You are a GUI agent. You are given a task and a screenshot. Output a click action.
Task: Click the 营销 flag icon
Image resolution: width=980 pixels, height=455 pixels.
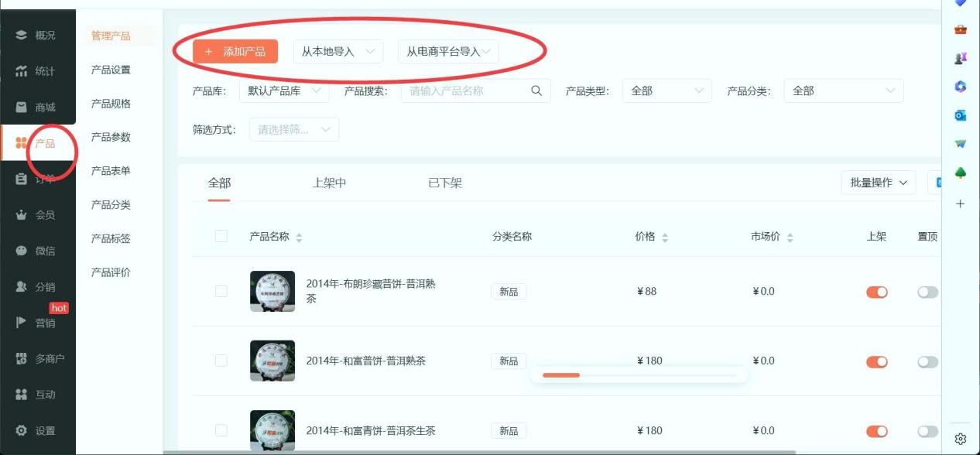click(x=21, y=323)
